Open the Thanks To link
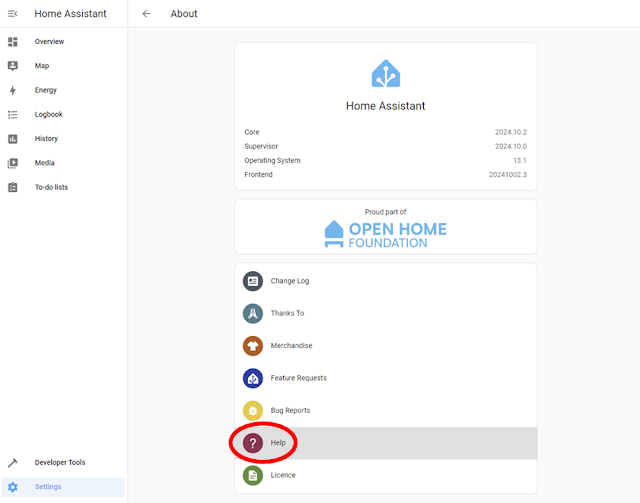This screenshot has height=503, width=640. pyautogui.click(x=287, y=313)
